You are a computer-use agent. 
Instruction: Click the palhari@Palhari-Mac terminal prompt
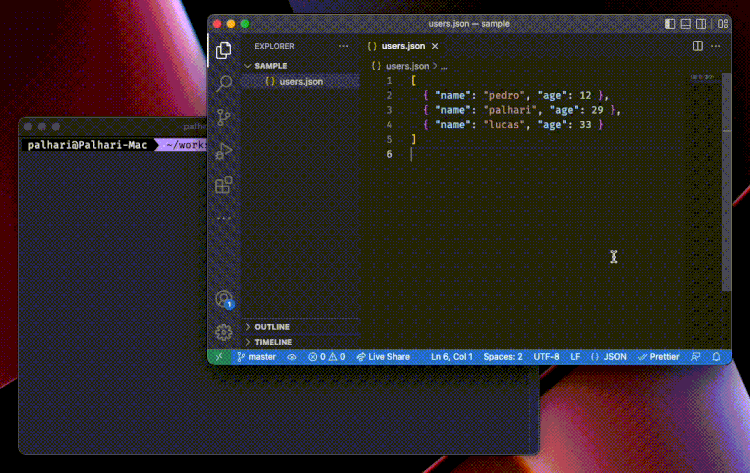[87, 145]
